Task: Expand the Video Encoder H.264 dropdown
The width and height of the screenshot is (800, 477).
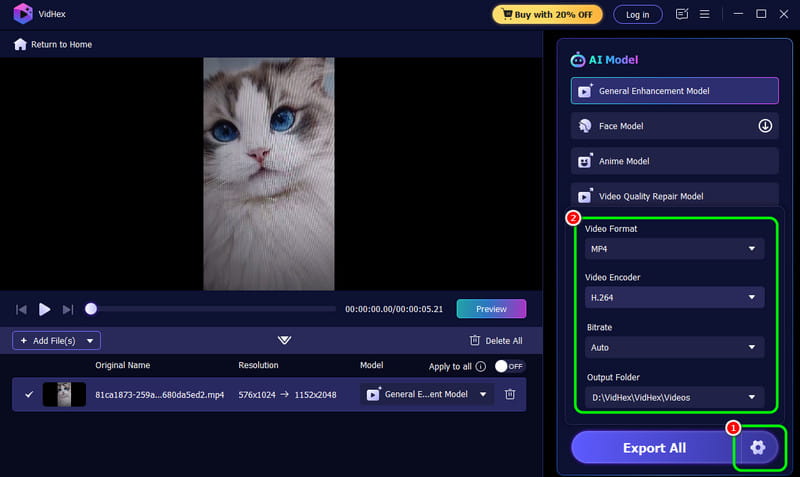Action: coord(674,297)
